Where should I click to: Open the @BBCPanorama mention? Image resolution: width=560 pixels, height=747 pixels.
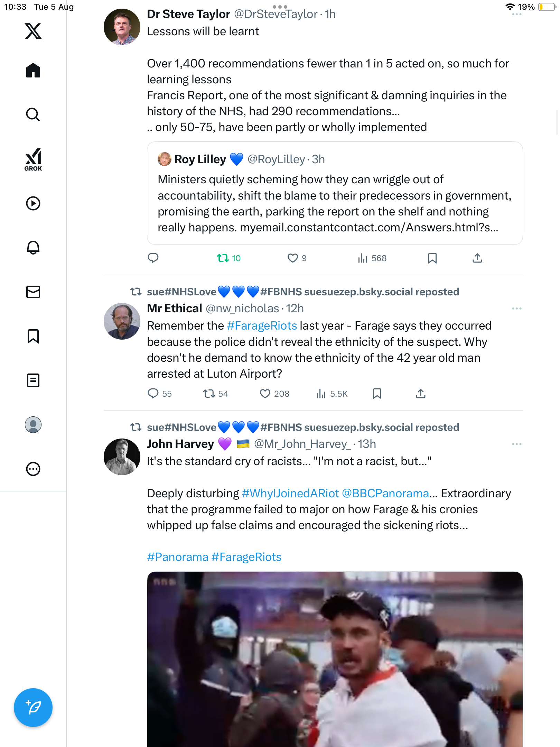385,494
